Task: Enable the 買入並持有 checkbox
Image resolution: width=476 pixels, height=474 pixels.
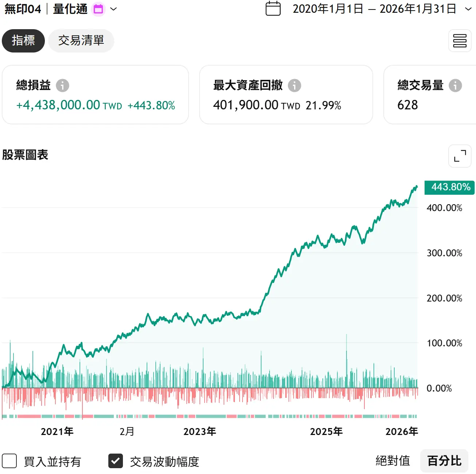Action: point(9,461)
